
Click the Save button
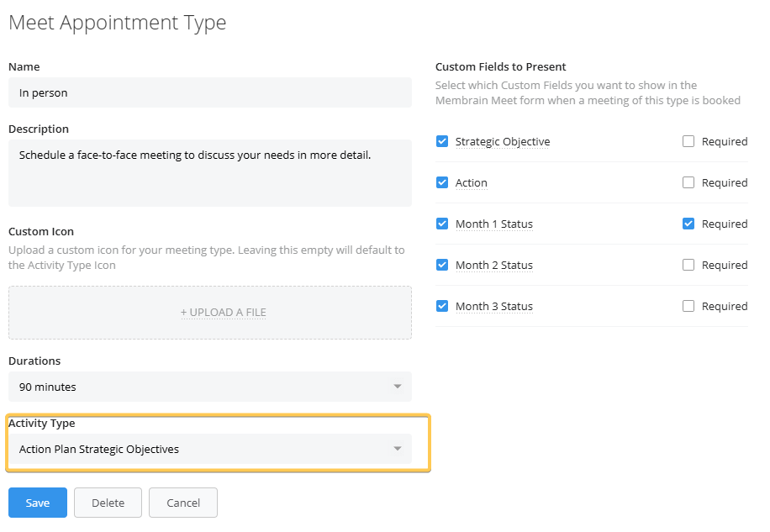click(38, 503)
